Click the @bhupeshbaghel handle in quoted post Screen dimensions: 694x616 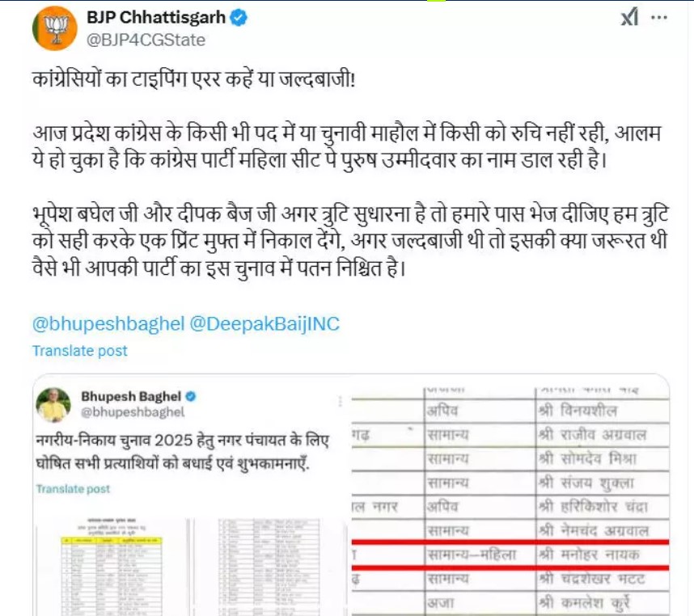tap(133, 412)
